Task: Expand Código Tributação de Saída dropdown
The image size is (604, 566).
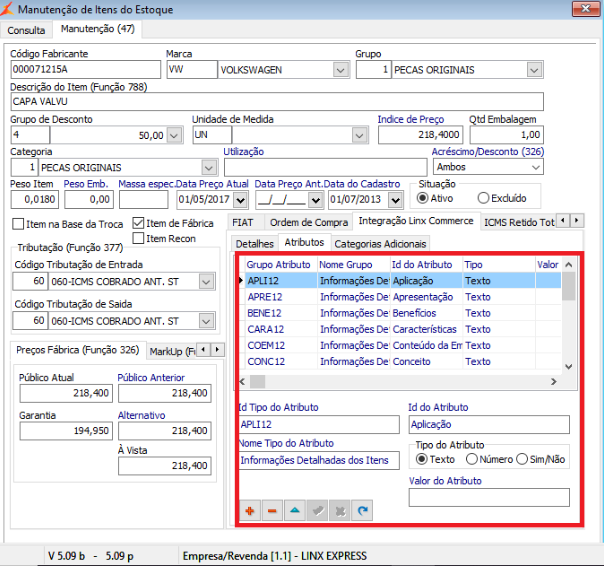Action: [206, 321]
